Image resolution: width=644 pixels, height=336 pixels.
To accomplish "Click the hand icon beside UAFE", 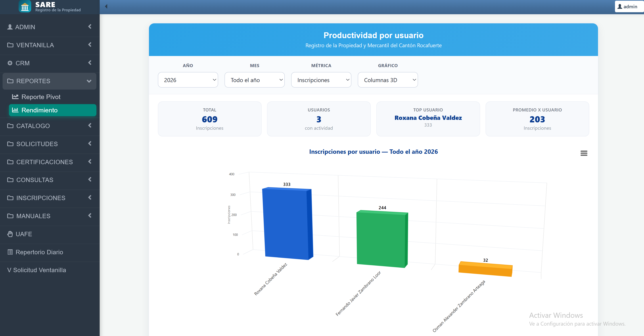I will (x=10, y=234).
